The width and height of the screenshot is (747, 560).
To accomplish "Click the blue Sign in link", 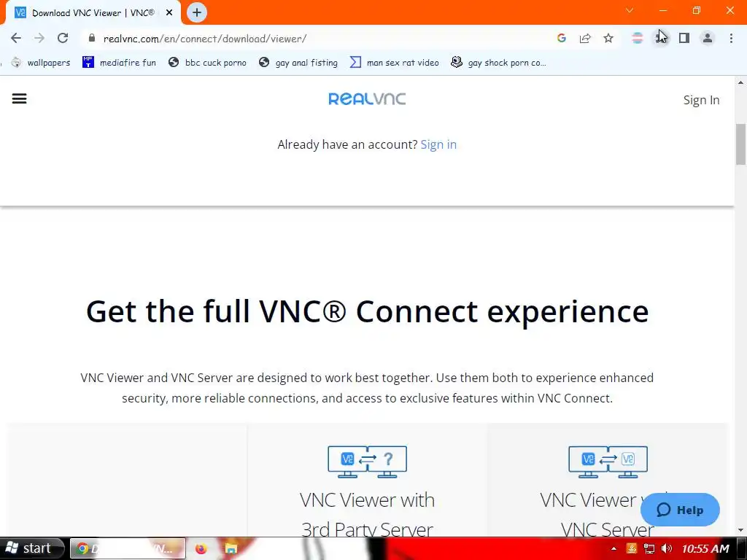I will [x=438, y=144].
